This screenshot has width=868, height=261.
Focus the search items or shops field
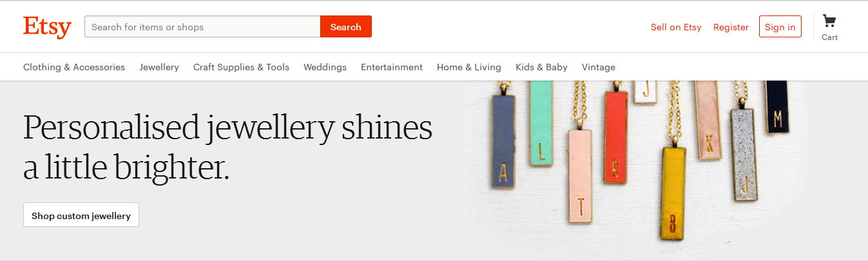tap(202, 26)
